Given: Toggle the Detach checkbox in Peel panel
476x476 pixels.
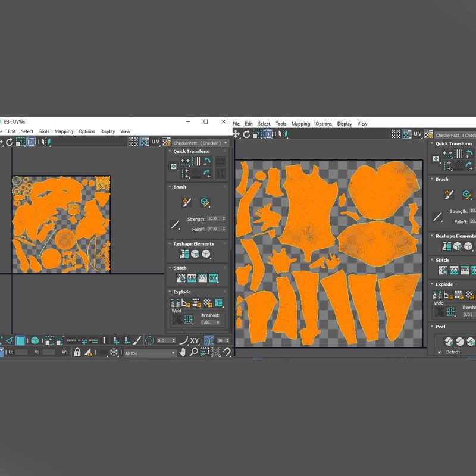Looking at the screenshot, I should point(439,352).
